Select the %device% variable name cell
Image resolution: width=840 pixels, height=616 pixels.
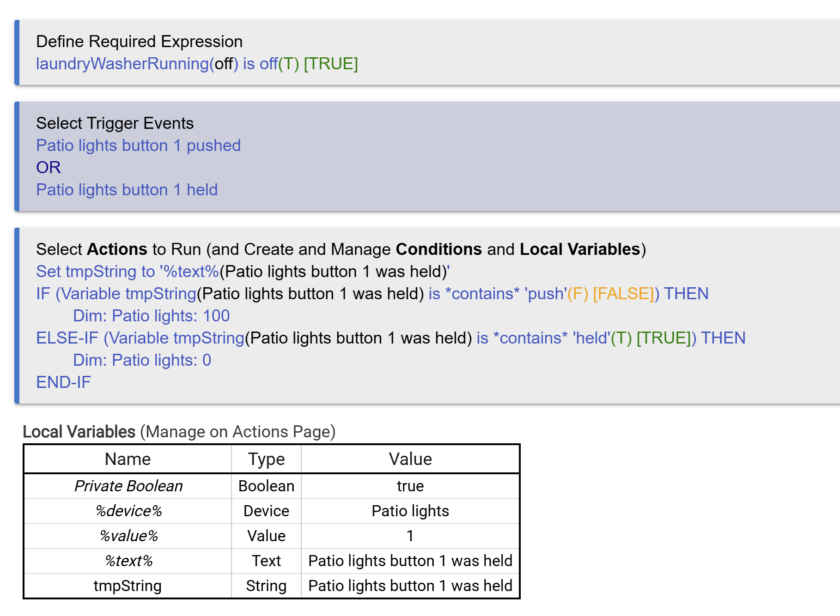tap(128, 511)
